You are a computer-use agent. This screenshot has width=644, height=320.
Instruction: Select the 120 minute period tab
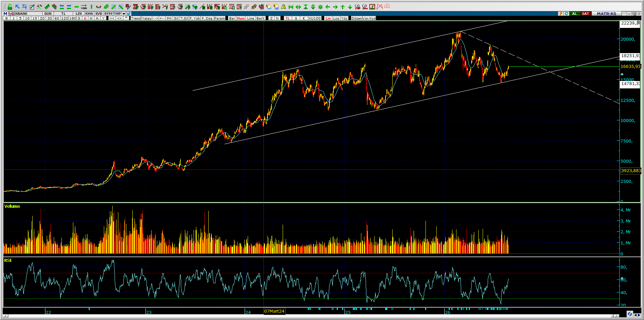(x=65, y=18)
